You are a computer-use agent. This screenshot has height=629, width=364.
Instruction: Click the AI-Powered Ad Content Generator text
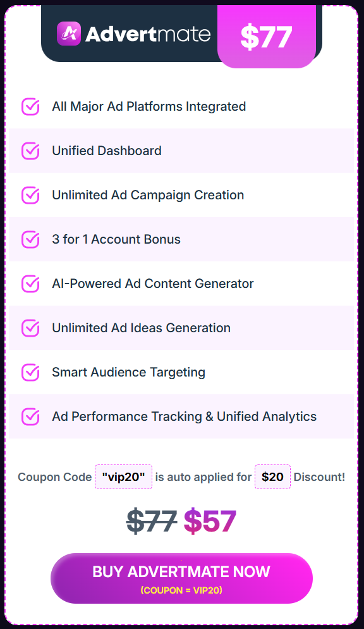click(x=153, y=283)
